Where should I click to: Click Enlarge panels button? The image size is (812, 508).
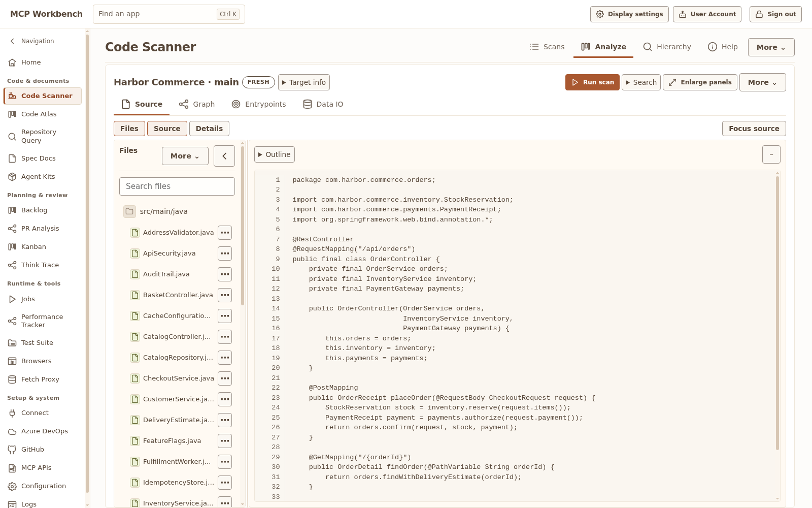pos(700,82)
